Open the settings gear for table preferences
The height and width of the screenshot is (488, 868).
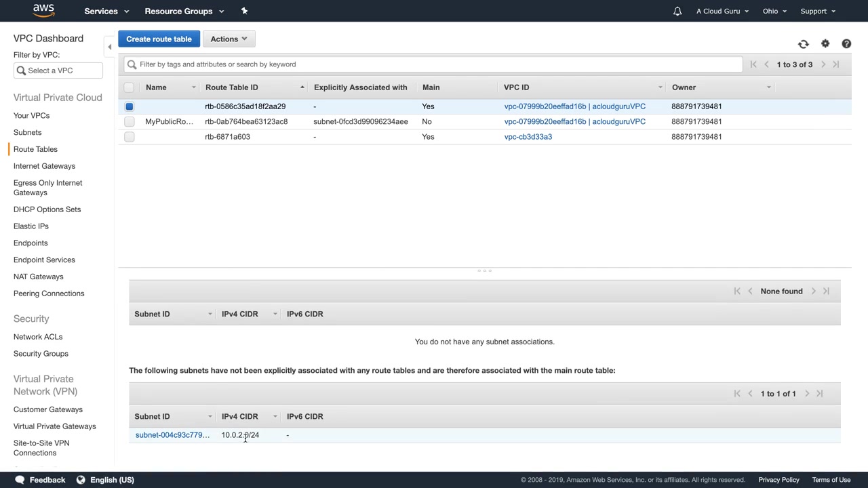pyautogui.click(x=825, y=44)
